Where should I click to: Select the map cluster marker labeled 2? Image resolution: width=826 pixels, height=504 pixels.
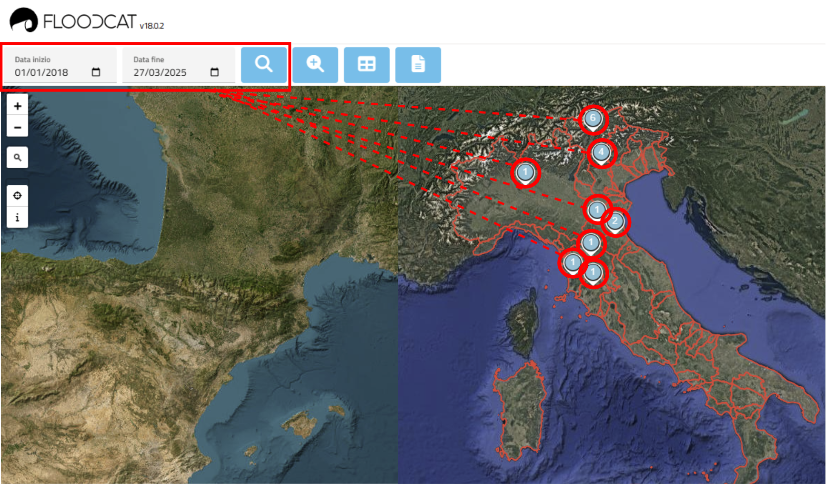pyautogui.click(x=615, y=221)
